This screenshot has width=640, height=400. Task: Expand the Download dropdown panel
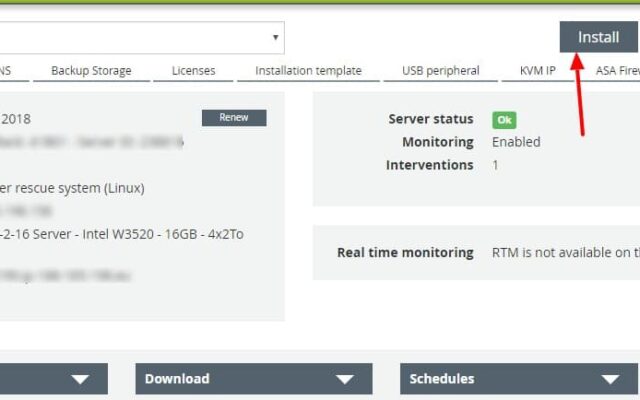254,379
